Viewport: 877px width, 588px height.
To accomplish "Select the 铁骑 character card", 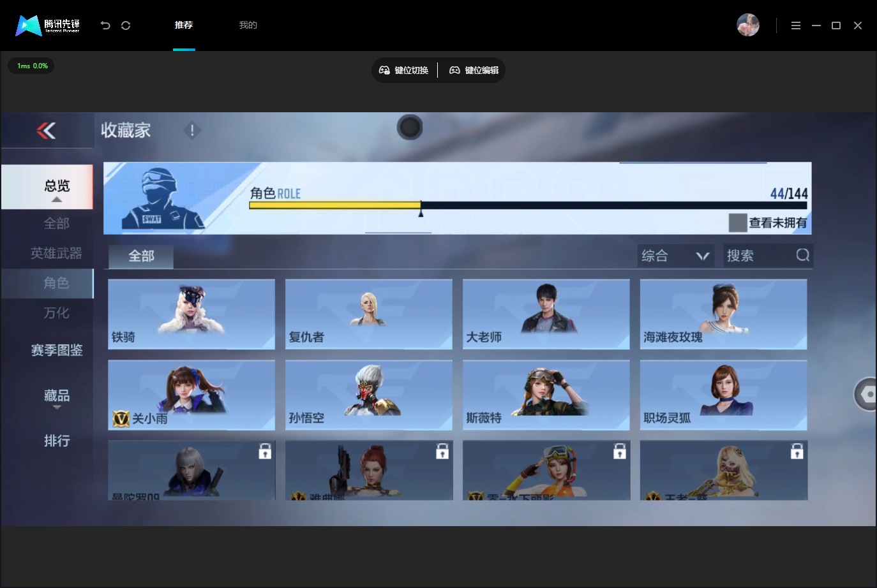I will pos(191,314).
